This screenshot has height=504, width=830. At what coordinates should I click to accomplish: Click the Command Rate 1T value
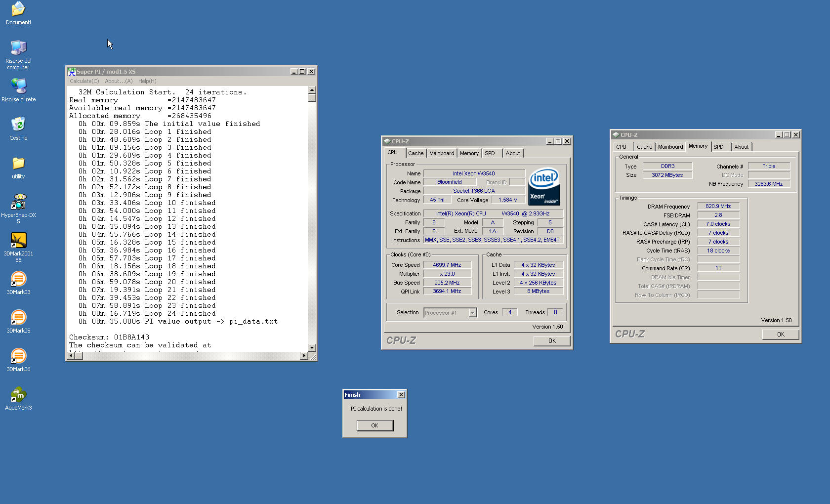(x=718, y=268)
